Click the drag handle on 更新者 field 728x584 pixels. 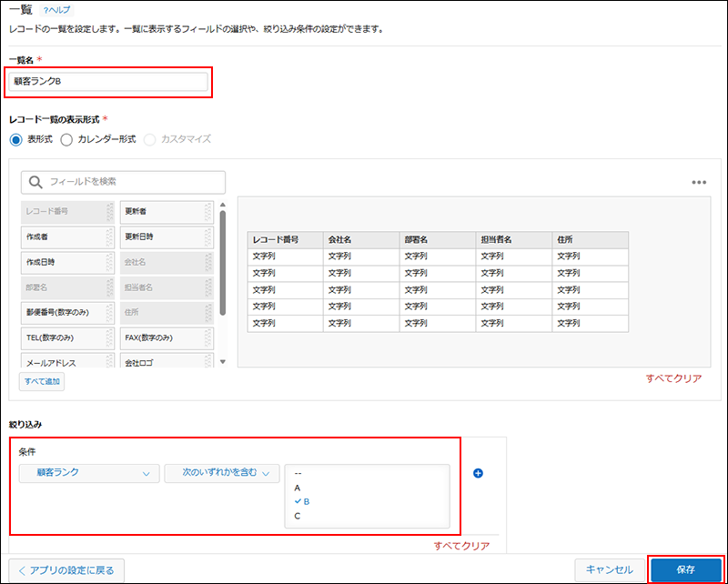(208, 212)
